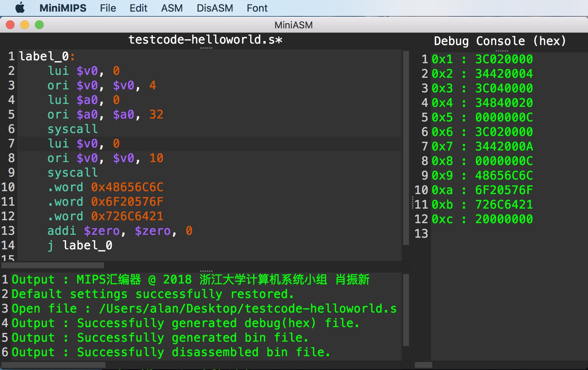Click the editor horizontal scrollbar thumb
Viewport: 588px width, 370px height.
coord(53,265)
